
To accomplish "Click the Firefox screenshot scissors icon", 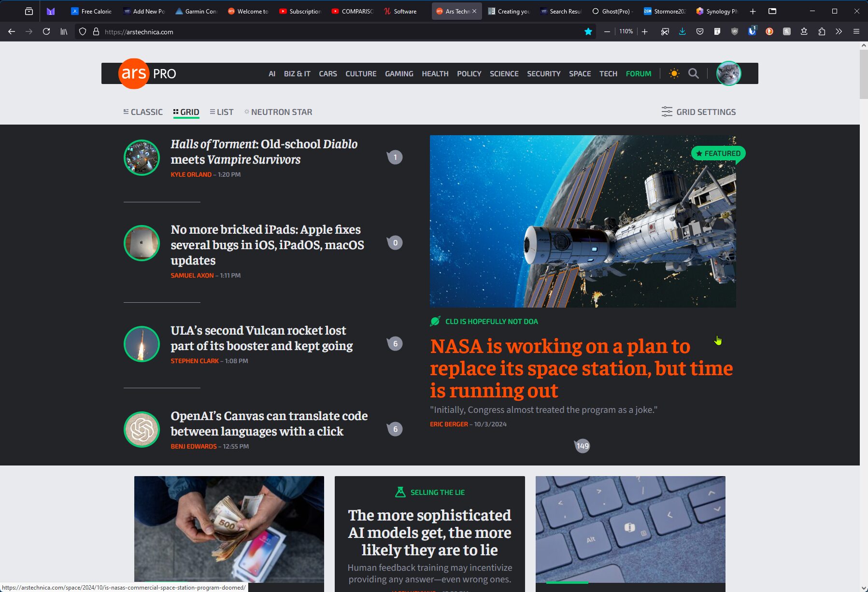I will 665,31.
